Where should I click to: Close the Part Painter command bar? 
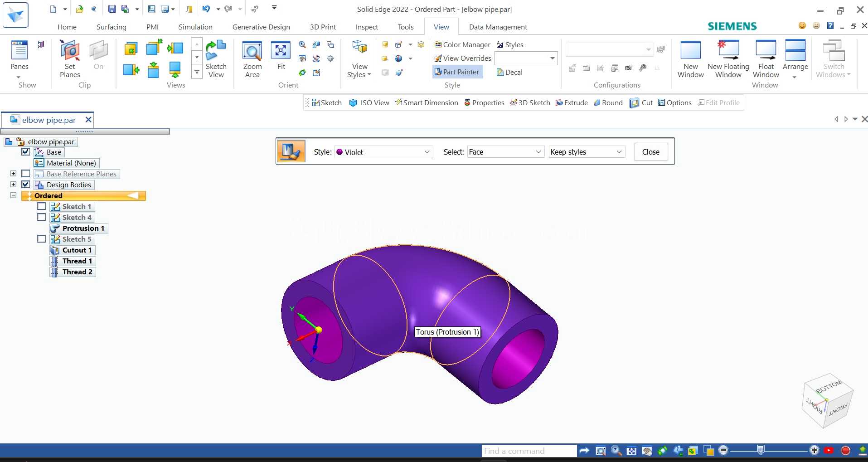(x=651, y=152)
